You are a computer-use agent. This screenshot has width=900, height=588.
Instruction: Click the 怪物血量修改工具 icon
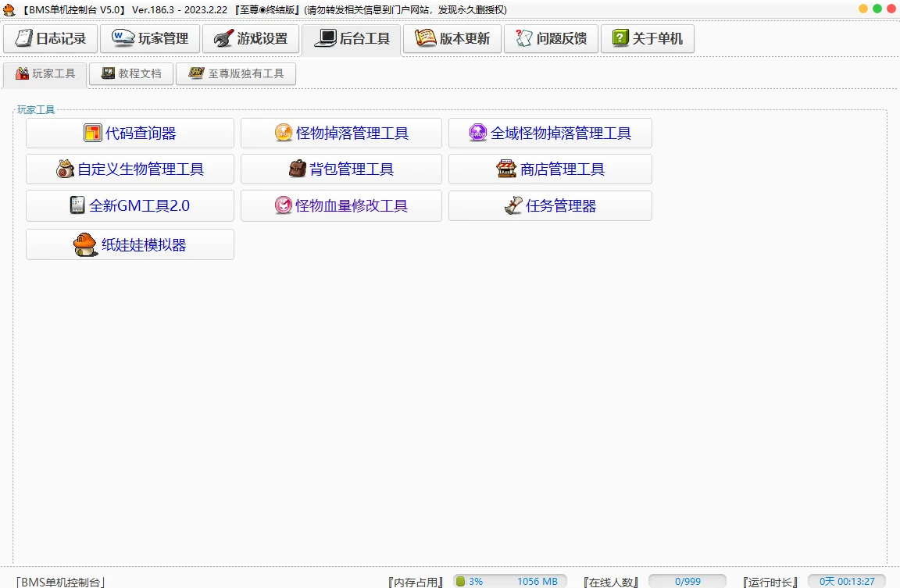pyautogui.click(x=284, y=206)
